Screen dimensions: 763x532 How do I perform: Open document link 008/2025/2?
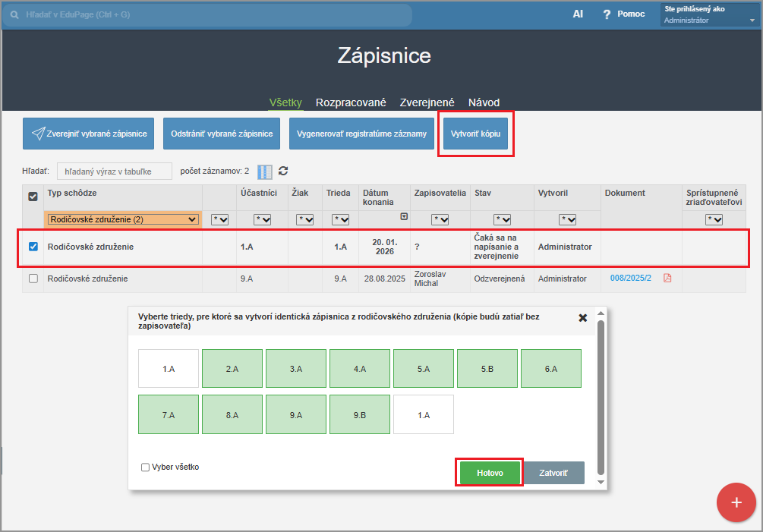click(x=630, y=279)
